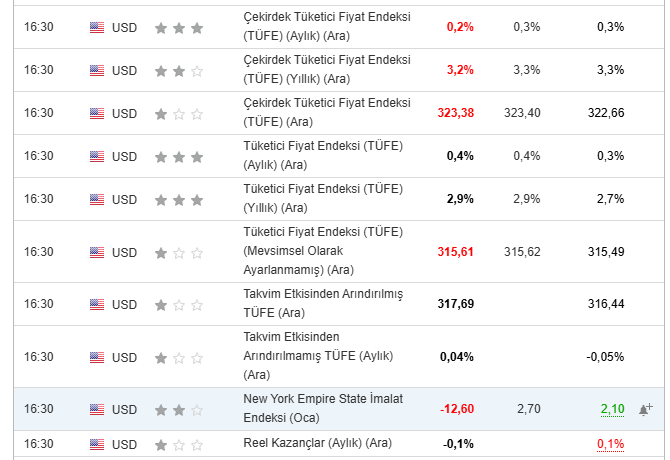670x460 pixels.
Task: Click the alert bell icon for Empire State index
Action: (646, 409)
